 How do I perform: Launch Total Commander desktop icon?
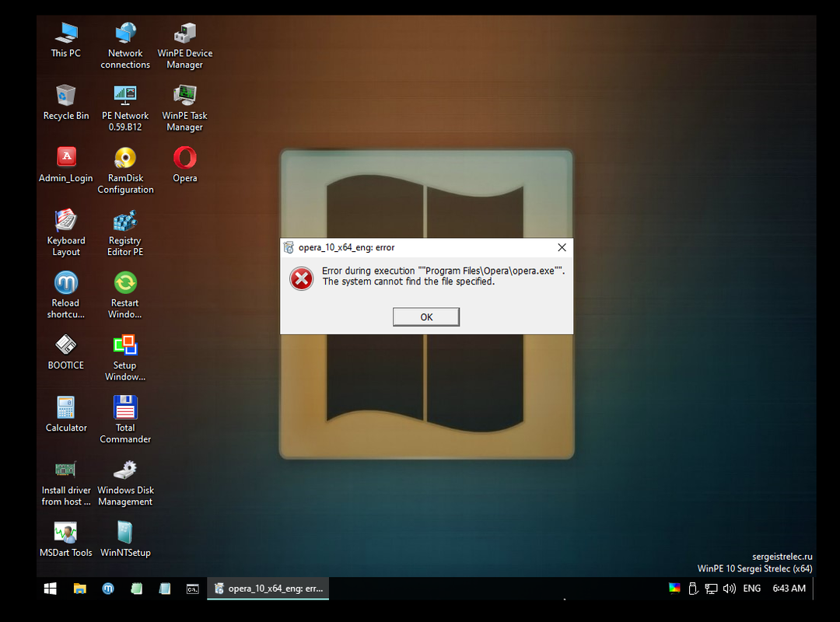[125, 420]
